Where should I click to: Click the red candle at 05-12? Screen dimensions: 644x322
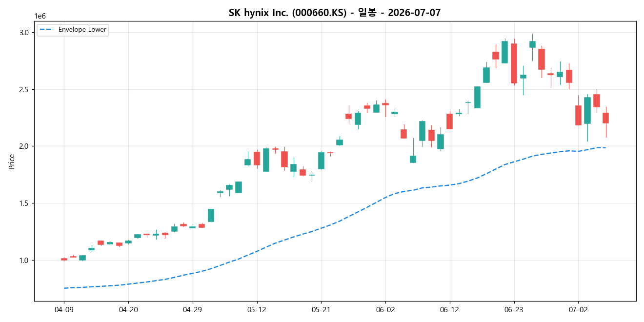point(257,159)
